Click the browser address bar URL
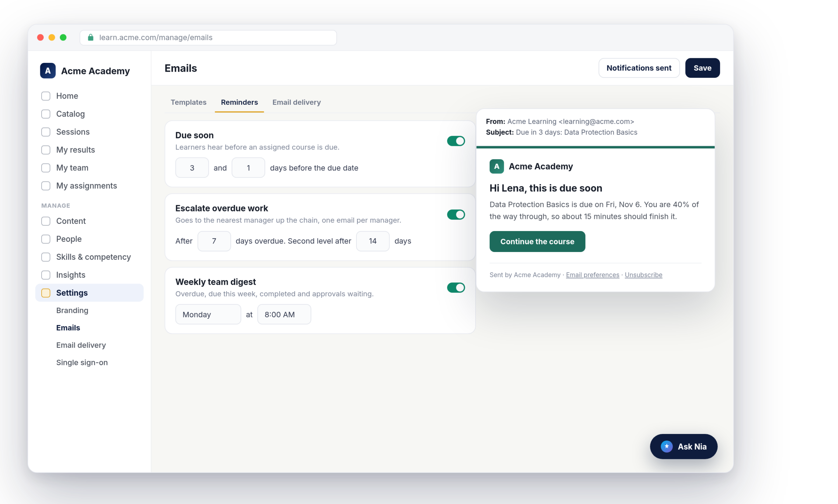Viewport: 838px width, 504px height. click(x=208, y=37)
